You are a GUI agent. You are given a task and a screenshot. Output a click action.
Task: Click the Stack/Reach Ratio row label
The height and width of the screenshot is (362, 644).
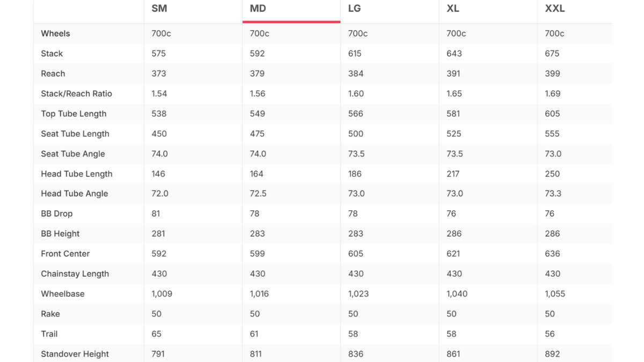[x=77, y=93]
